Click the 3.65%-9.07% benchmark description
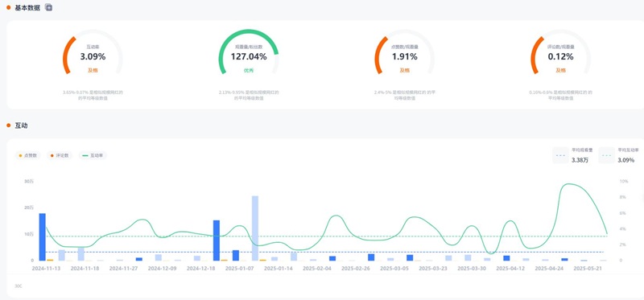This screenshot has height=300, width=644. 93,95
